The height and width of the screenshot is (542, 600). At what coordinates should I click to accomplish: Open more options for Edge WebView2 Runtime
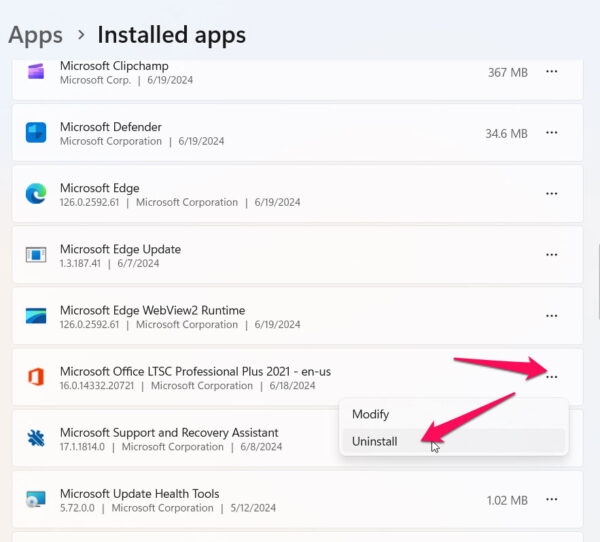click(x=551, y=316)
